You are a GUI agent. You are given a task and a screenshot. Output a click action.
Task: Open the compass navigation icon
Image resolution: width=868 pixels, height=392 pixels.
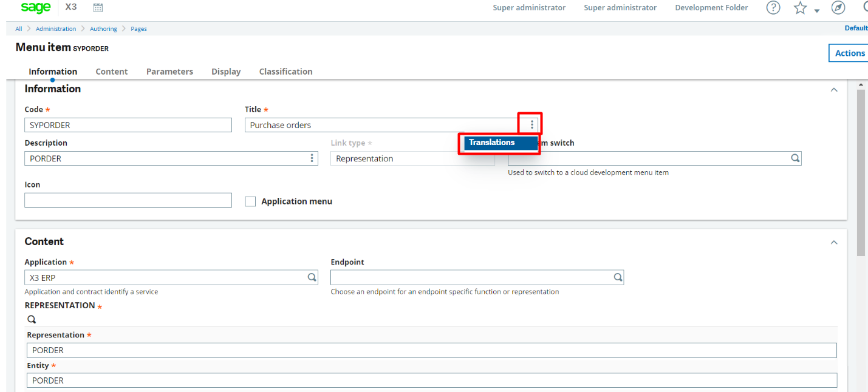(838, 7)
